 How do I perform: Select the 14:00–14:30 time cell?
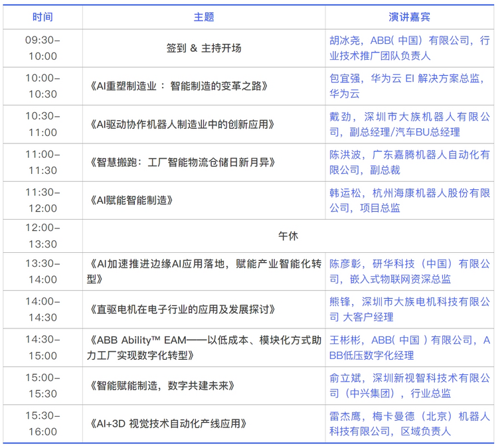point(42,309)
